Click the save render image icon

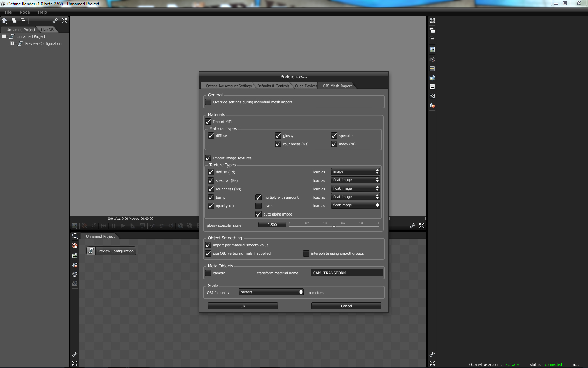click(75, 226)
